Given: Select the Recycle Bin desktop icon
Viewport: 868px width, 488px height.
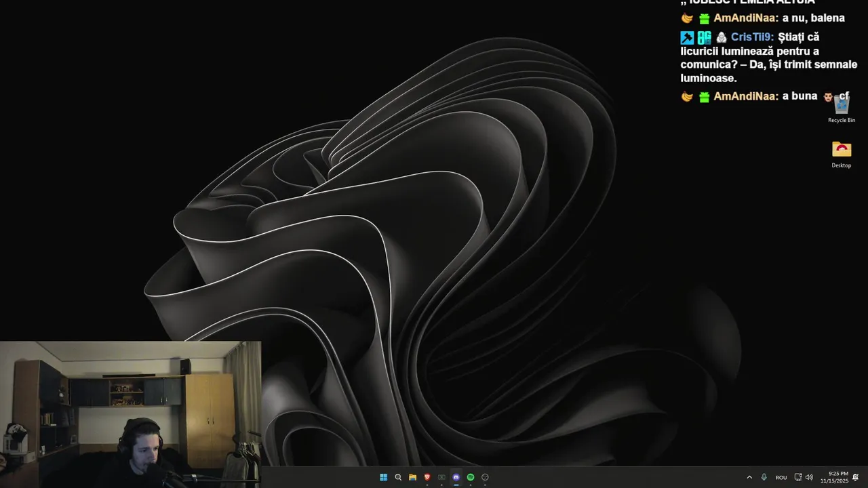Looking at the screenshot, I should click(842, 108).
